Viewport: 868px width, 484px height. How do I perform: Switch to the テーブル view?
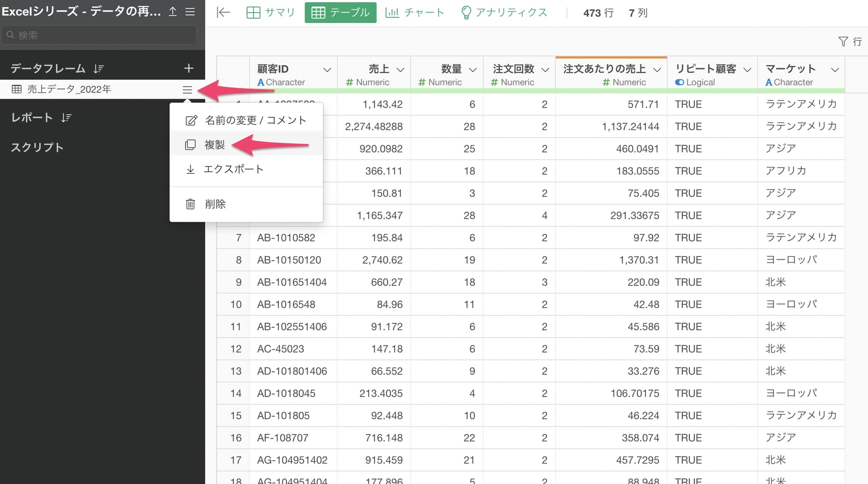tap(340, 13)
